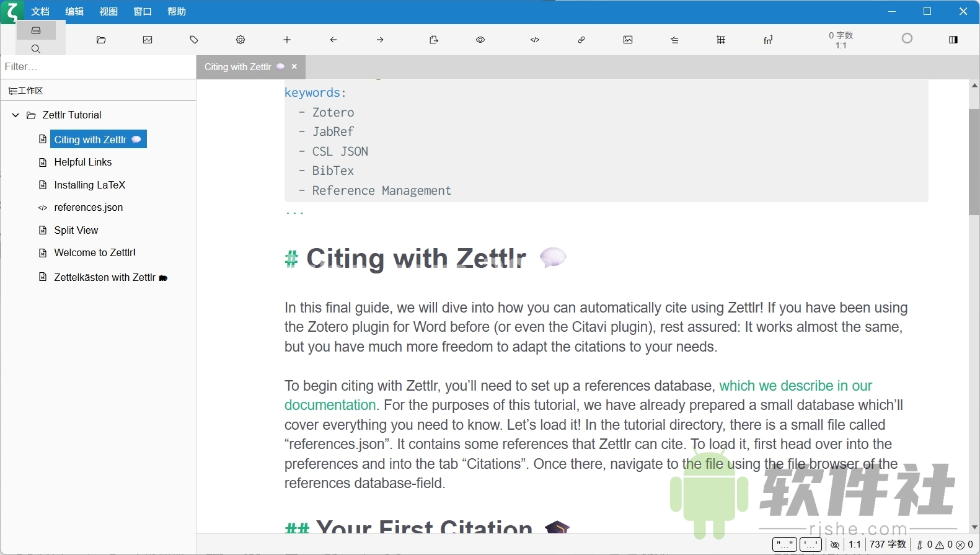980x555 pixels.
Task: Click the word count display in the toolbar
Action: click(x=841, y=40)
